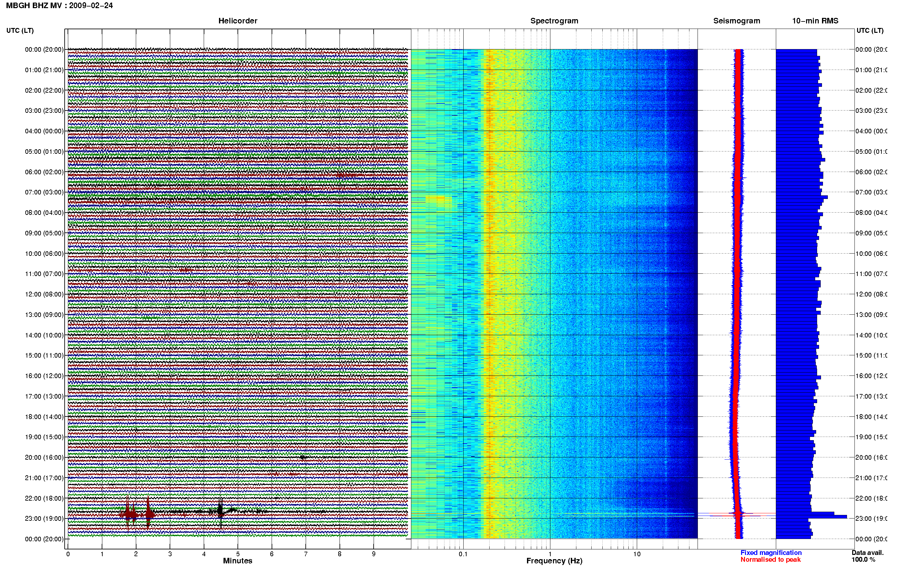Click the Fixed magnification legend text
The height and width of the screenshot is (578, 924).
[771, 553]
